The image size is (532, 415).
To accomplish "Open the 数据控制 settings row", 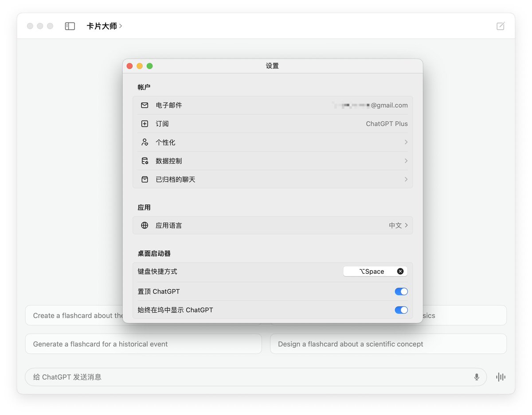I will pyautogui.click(x=273, y=161).
